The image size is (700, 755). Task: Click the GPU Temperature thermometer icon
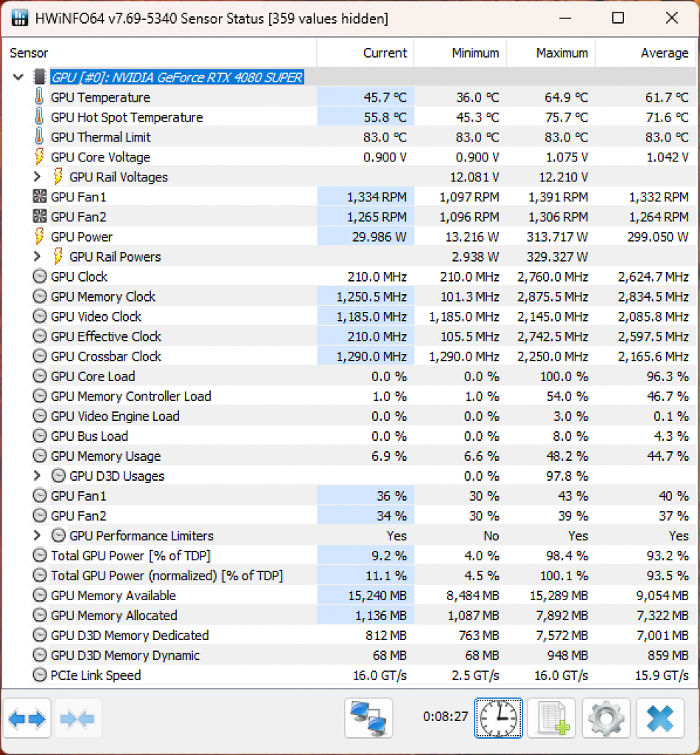tap(40, 97)
